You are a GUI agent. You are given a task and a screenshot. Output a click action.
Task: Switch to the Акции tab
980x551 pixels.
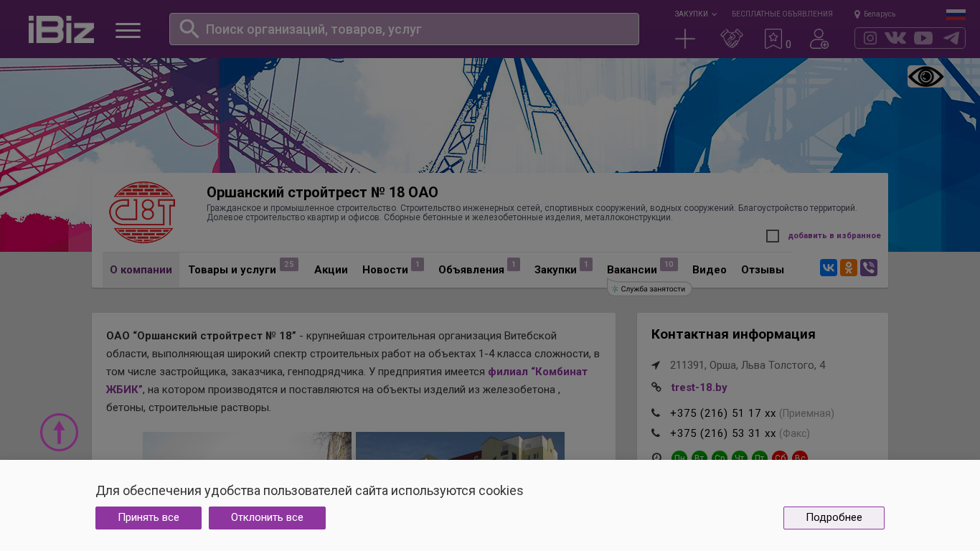tap(331, 270)
